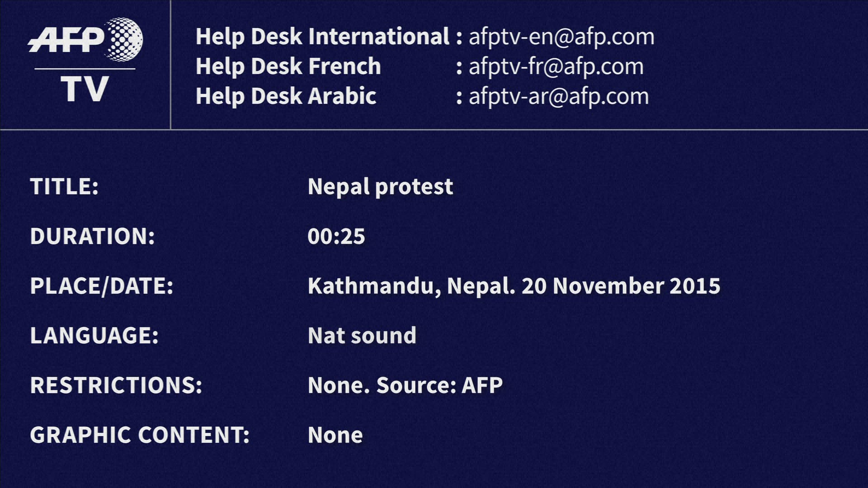The image size is (868, 488).
Task: Select the RESTRICTIONS field label
Action: [116, 385]
